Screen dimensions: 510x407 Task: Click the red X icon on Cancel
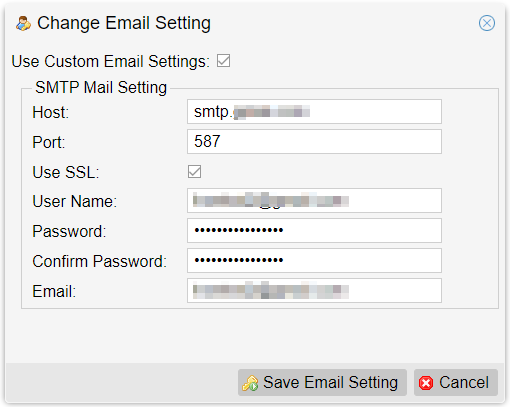426,383
